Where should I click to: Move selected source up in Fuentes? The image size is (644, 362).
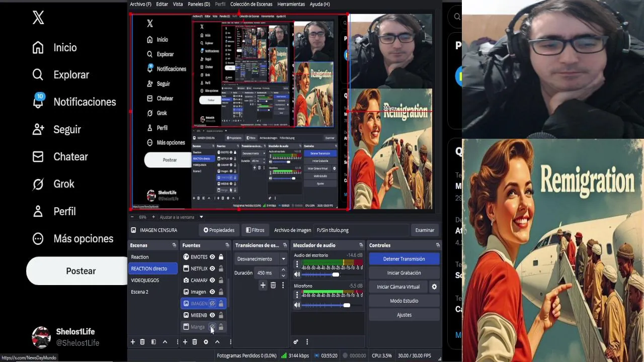pyautogui.click(x=217, y=342)
